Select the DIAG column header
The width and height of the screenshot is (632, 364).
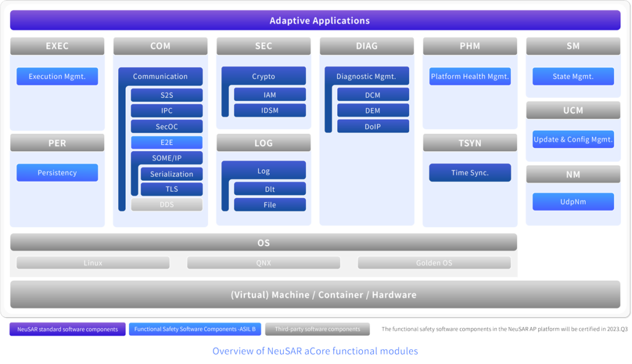367,46
